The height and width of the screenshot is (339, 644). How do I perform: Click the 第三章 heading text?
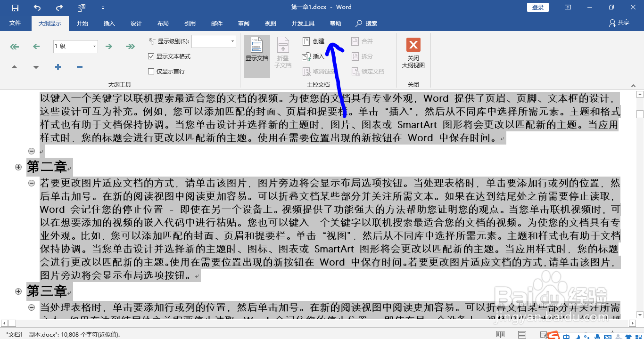click(47, 291)
